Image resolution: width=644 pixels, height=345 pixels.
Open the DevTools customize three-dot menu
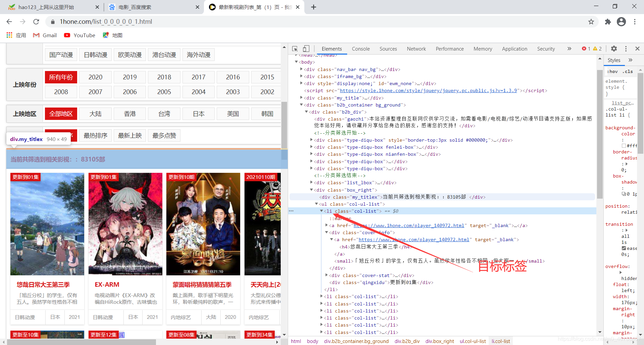[x=626, y=49]
